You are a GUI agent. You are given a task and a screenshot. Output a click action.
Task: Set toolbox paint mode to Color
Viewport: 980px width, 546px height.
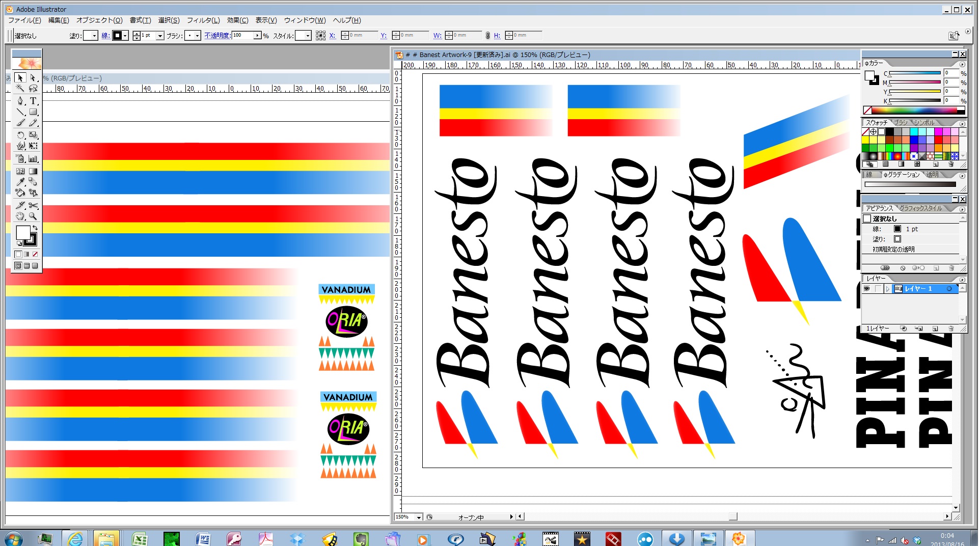pos(18,254)
